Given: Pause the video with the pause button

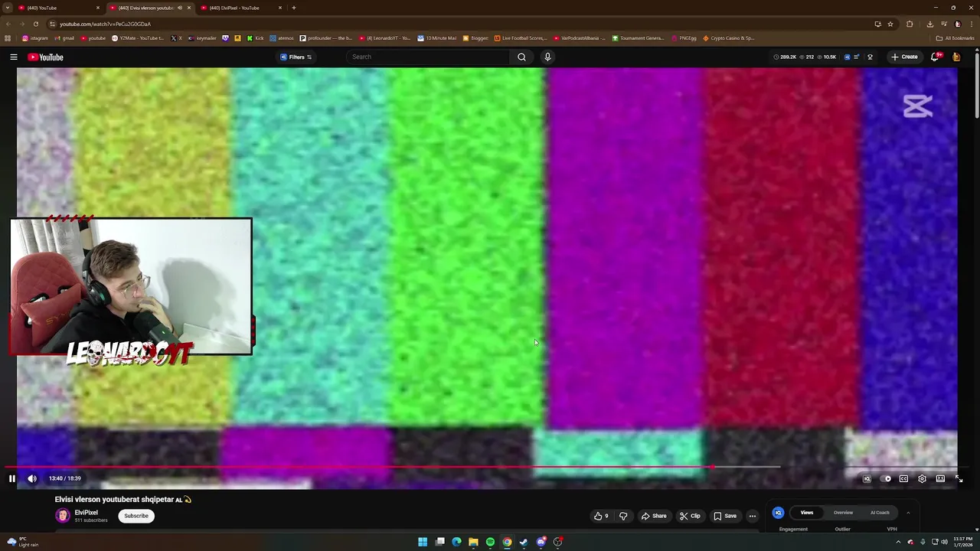Looking at the screenshot, I should pos(12,478).
